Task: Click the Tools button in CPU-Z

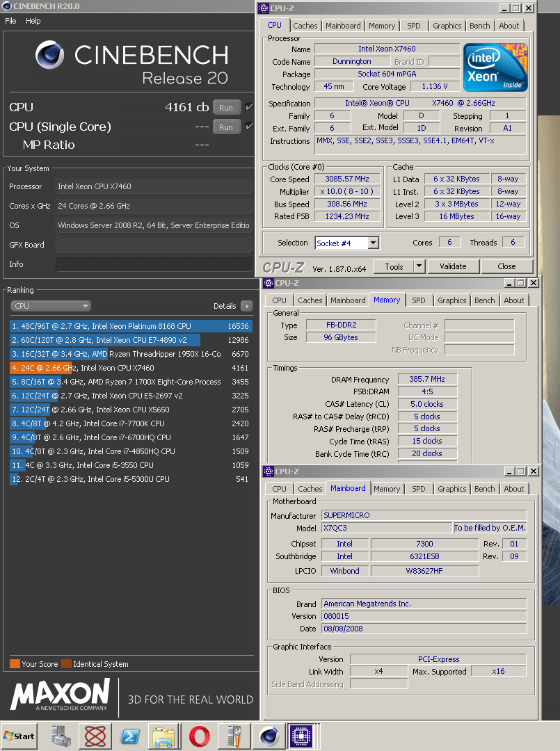Action: click(394, 266)
